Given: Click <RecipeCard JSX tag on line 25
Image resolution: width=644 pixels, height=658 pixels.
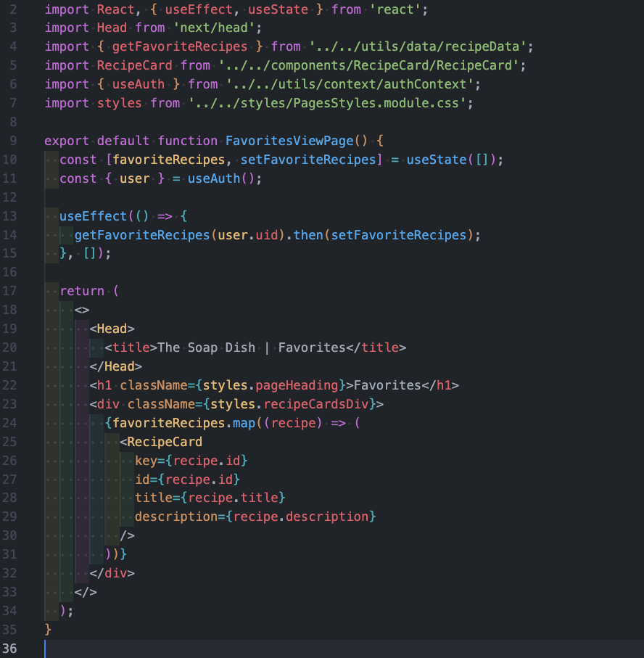Looking at the screenshot, I should [161, 442].
